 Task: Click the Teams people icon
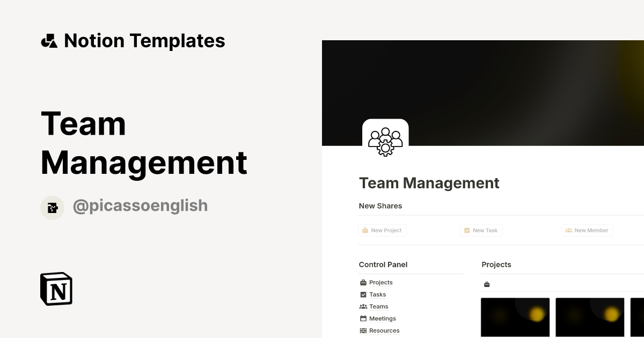tap(363, 306)
